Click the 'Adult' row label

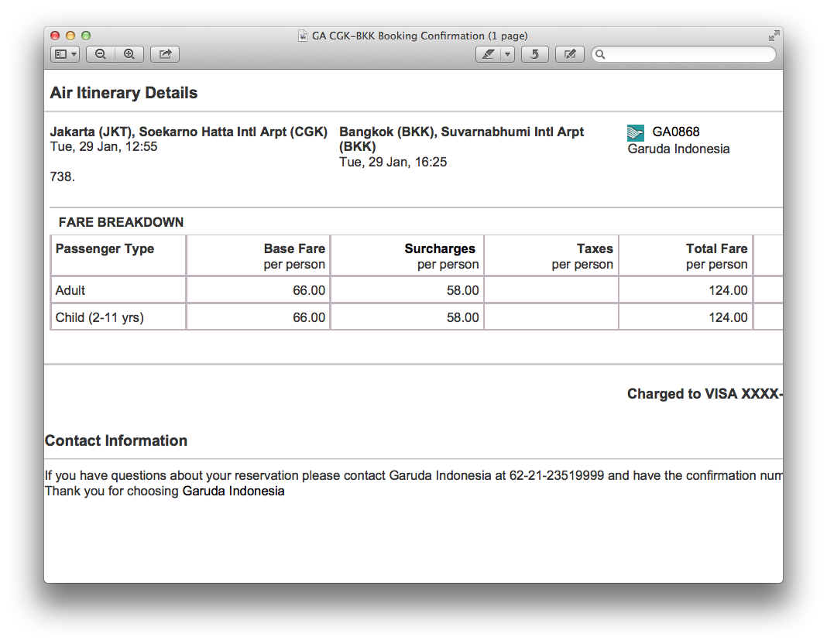tap(70, 290)
